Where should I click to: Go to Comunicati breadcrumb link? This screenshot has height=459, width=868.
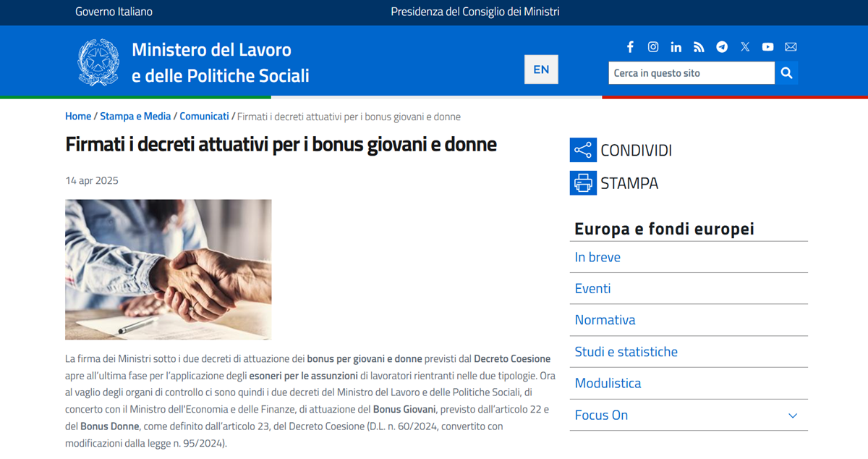tap(204, 117)
